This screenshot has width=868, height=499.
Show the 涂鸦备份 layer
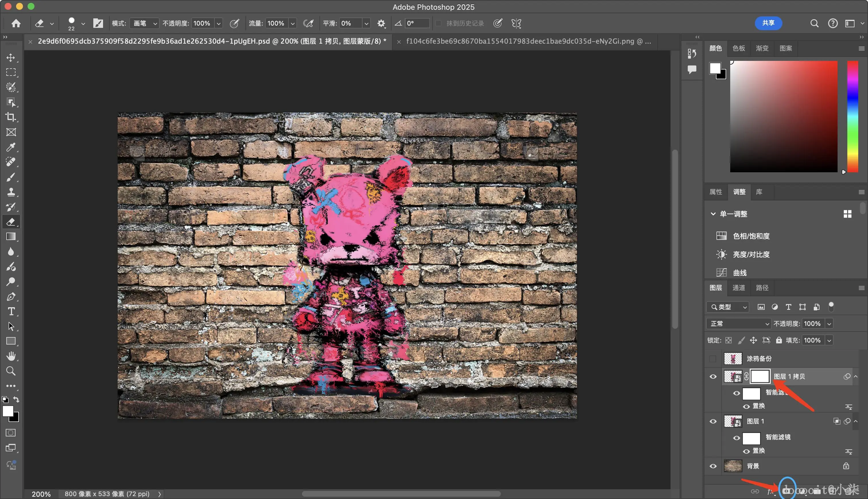point(713,359)
